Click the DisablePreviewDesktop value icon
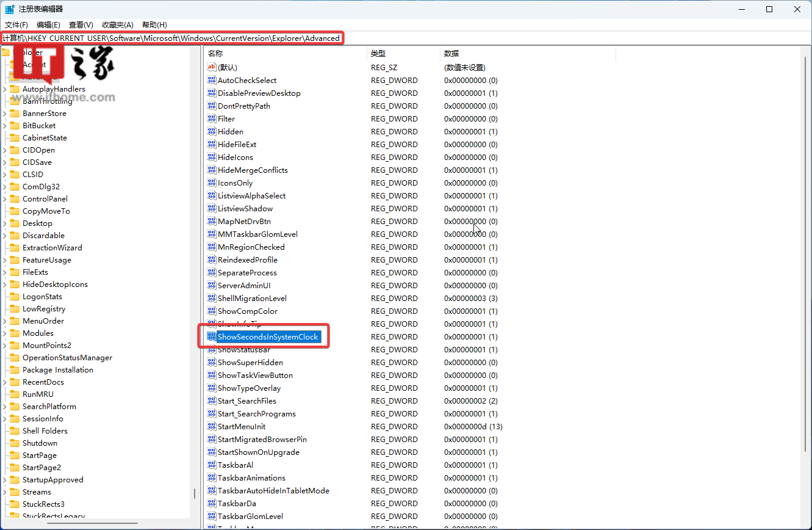The image size is (812, 530). tap(212, 93)
